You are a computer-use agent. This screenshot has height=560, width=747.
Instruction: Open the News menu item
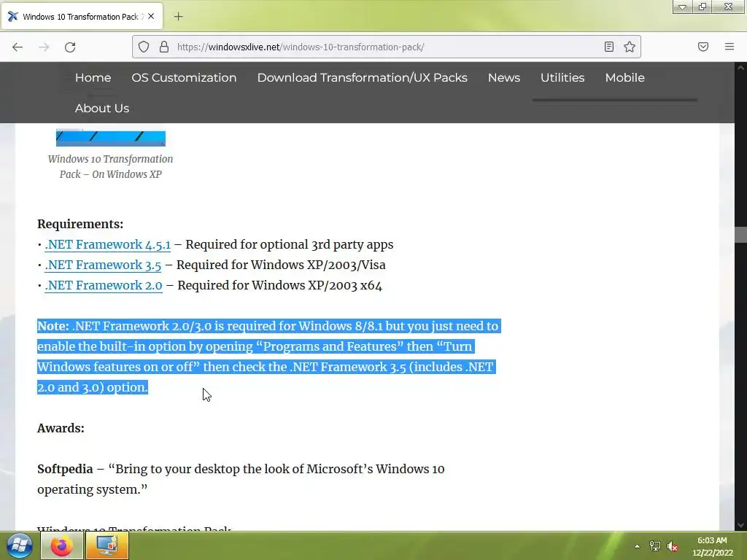(x=504, y=77)
